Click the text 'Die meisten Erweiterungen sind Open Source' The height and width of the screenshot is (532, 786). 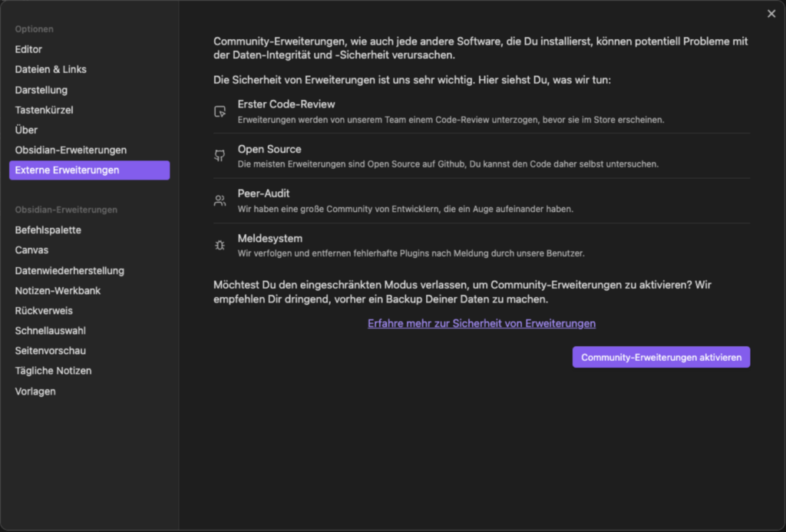coord(448,164)
